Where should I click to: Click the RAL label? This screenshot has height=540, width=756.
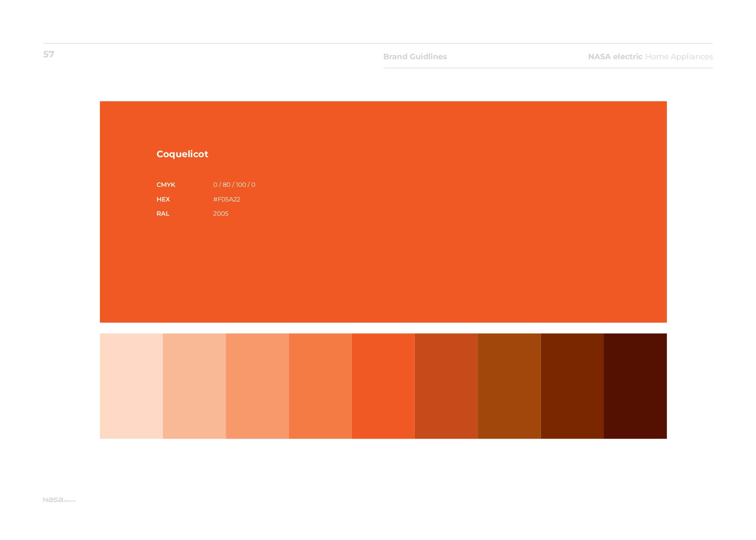163,214
